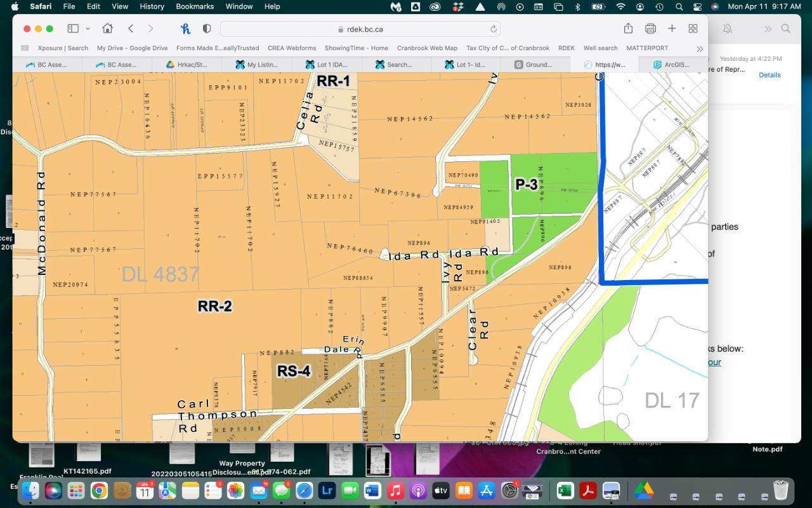Click the Share icon in Safari toolbar
812x508 pixels.
pos(628,29)
